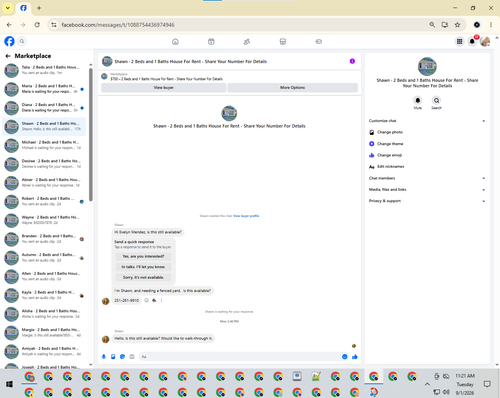Open Maria's conversation in chat list
This screenshot has width=500, height=398.
(x=44, y=89)
